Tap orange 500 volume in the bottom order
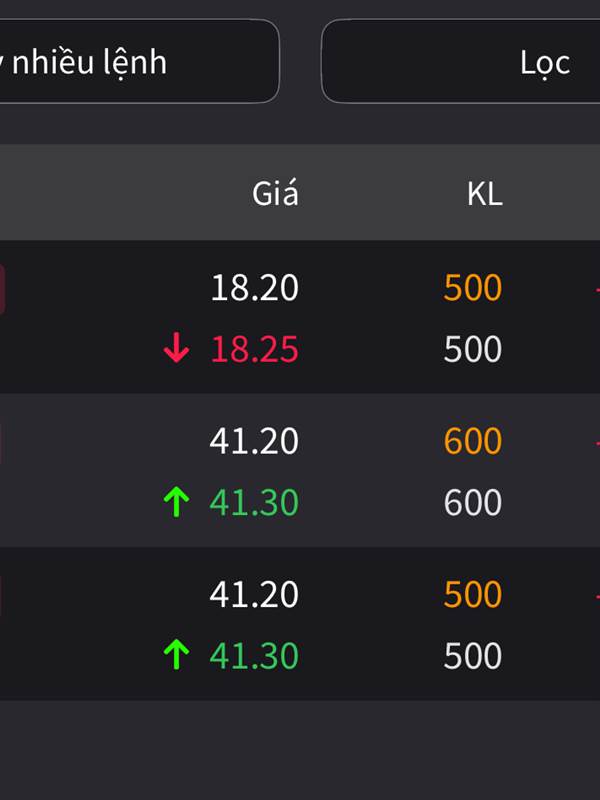 (473, 595)
